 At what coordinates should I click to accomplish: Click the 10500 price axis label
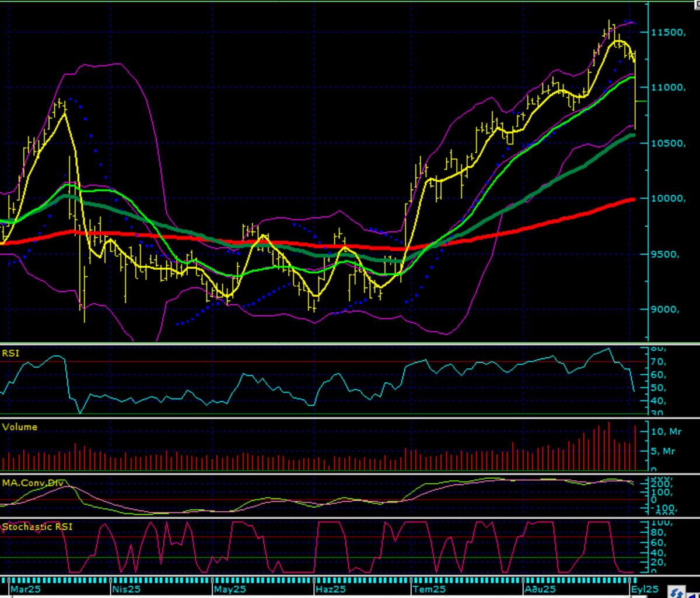coord(669,143)
